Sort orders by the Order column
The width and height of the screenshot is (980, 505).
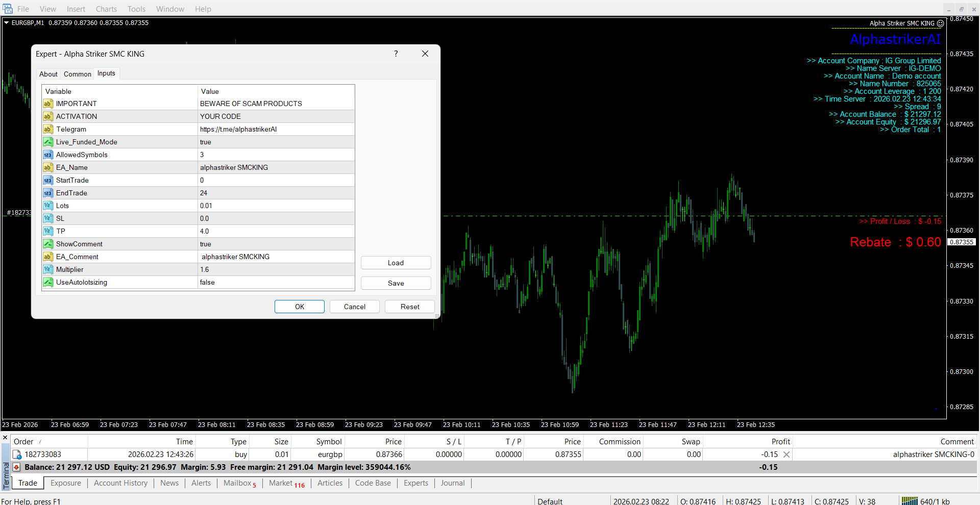coord(23,442)
